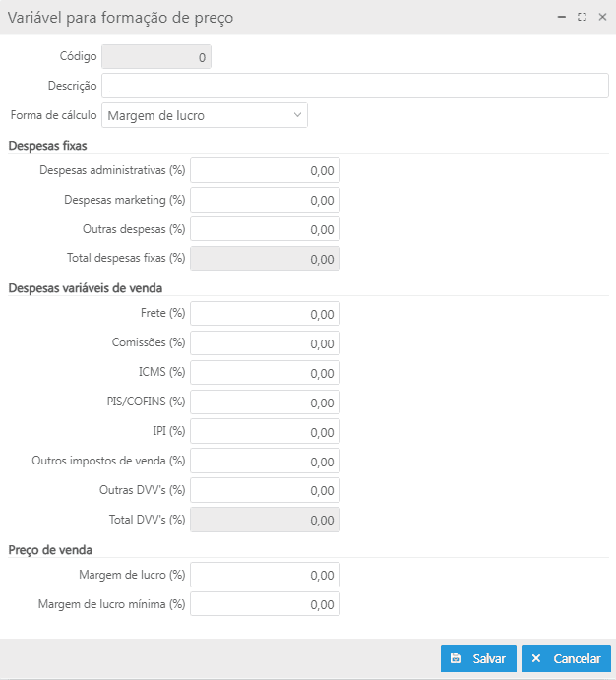Click the PIS/COFINS (%) field
Screen dimensions: 616x680
click(265, 402)
